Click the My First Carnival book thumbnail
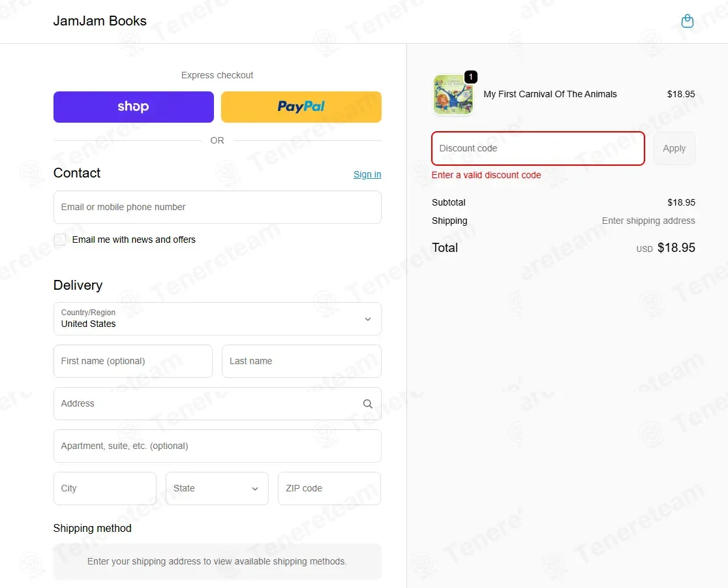The width and height of the screenshot is (728, 588). point(453,95)
